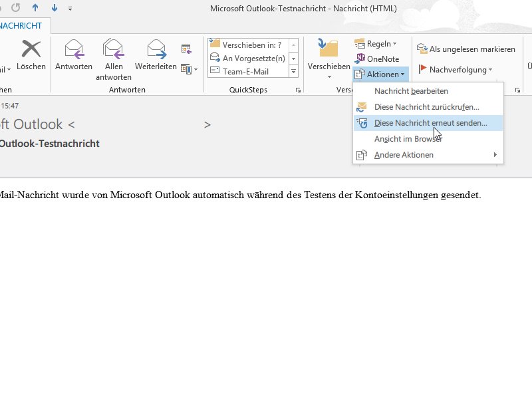Choose 'Ansicht im Browser' menu entry
532x399 pixels.
pos(428,139)
